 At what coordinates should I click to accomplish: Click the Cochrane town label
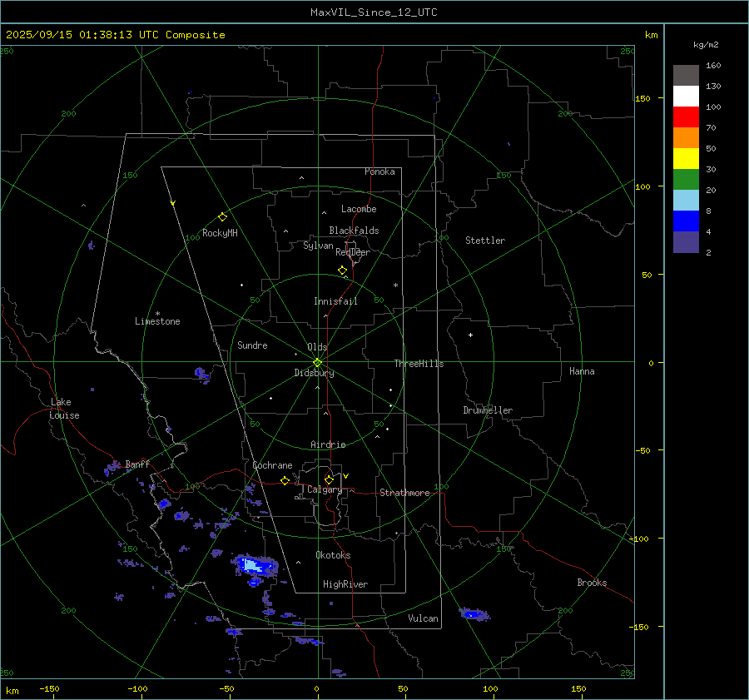272,465
